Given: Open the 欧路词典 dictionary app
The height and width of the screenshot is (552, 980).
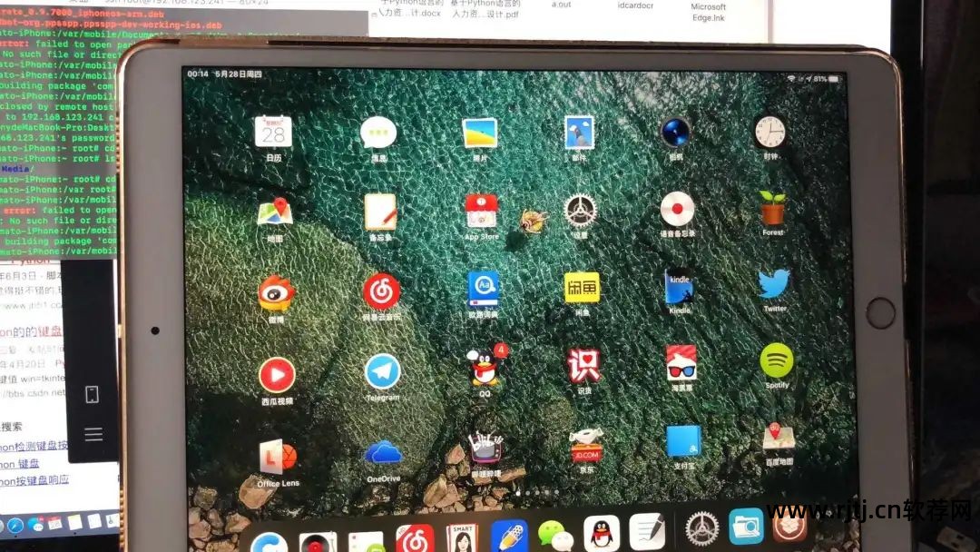Looking at the screenshot, I should (483, 290).
